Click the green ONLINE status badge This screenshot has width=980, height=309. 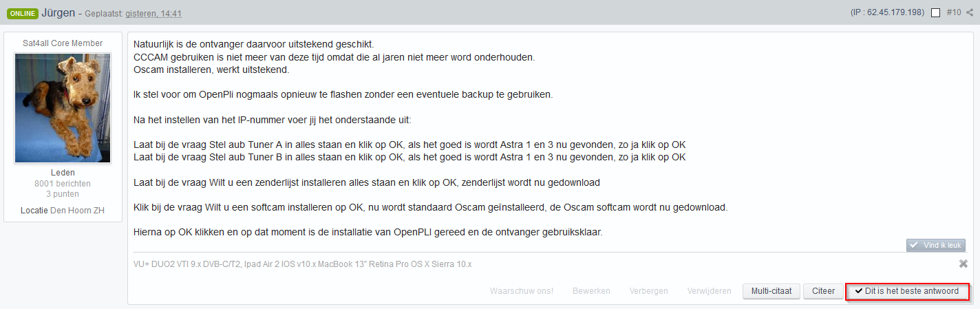click(23, 13)
